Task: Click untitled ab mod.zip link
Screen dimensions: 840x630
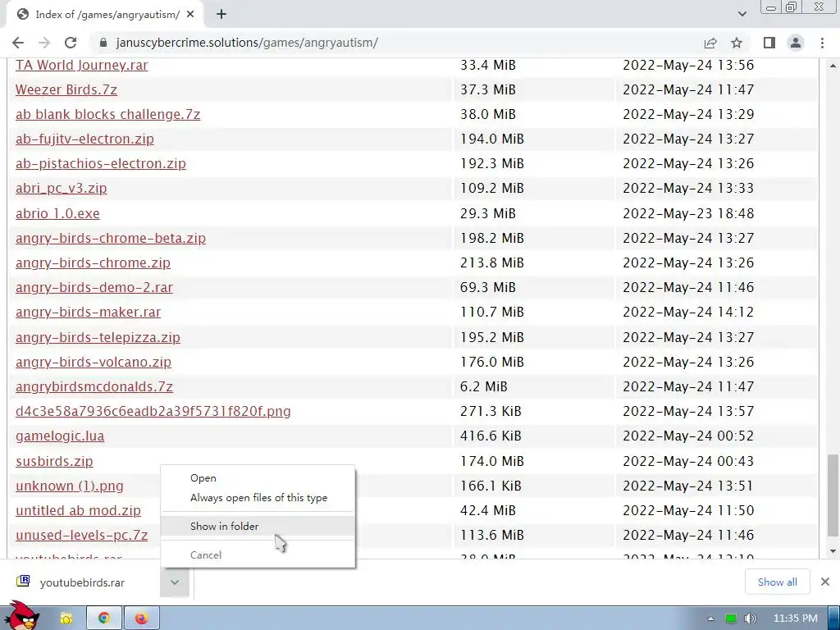Action: [x=78, y=510]
